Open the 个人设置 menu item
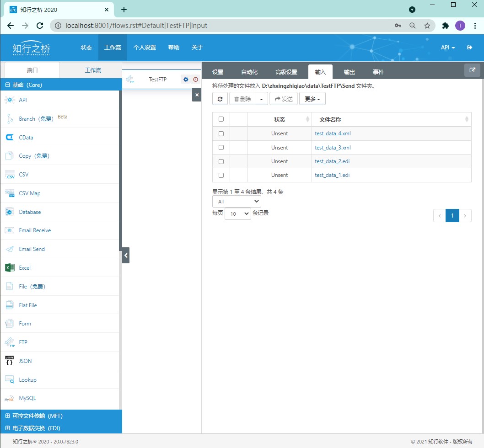The width and height of the screenshot is (484, 448). (145, 48)
